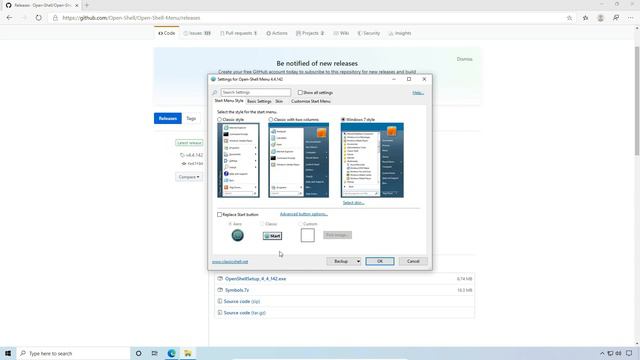
Task: Open the GitHub Wiki tab
Action: tap(341, 33)
